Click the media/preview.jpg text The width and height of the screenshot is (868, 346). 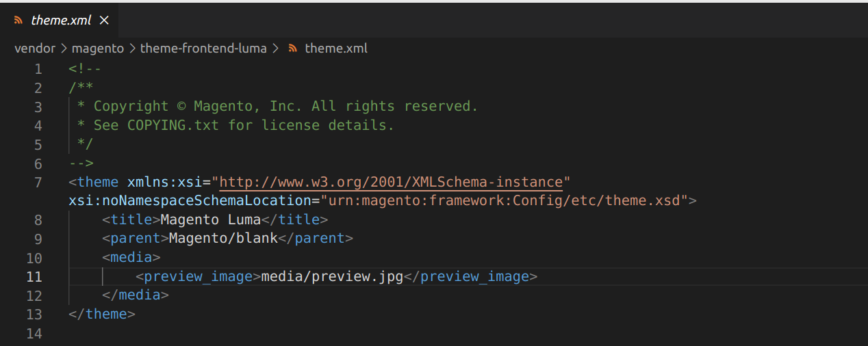[x=333, y=277]
